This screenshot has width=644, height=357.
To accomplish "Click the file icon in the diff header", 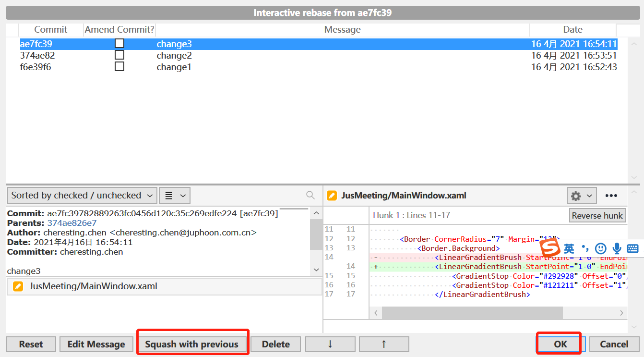I will (332, 196).
